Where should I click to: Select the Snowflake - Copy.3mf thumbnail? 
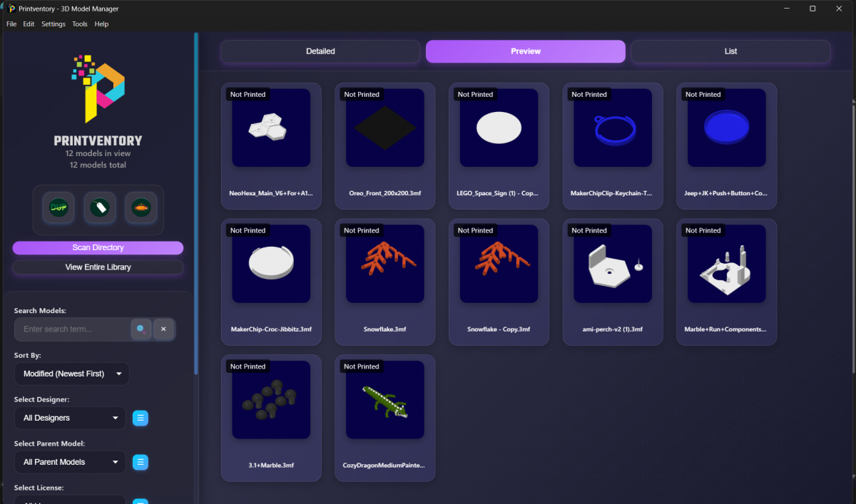[499, 264]
